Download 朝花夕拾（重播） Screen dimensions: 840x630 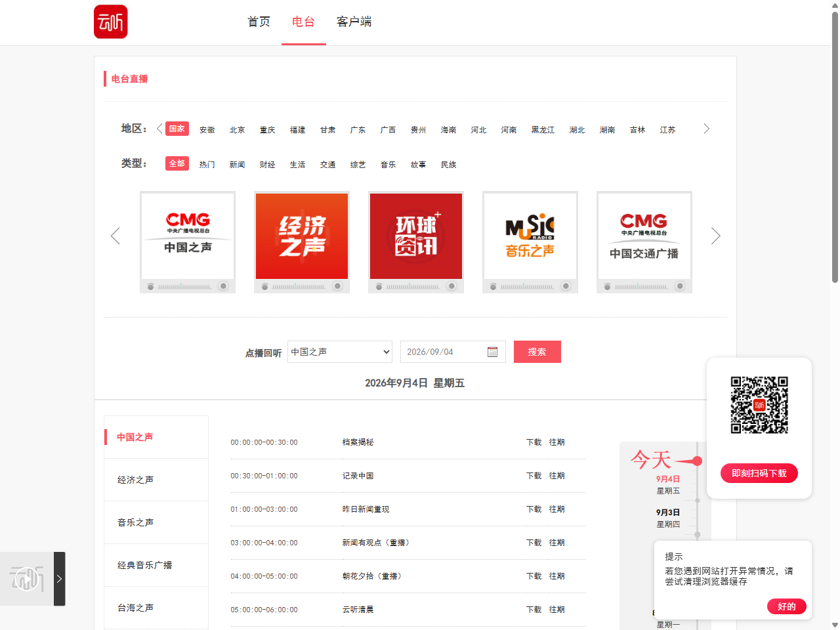(534, 576)
